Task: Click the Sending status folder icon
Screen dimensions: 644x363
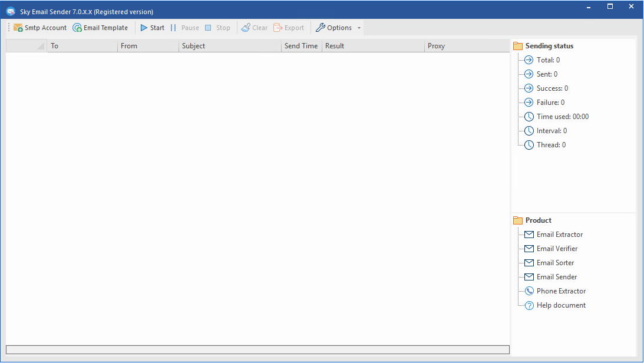Action: (x=518, y=46)
